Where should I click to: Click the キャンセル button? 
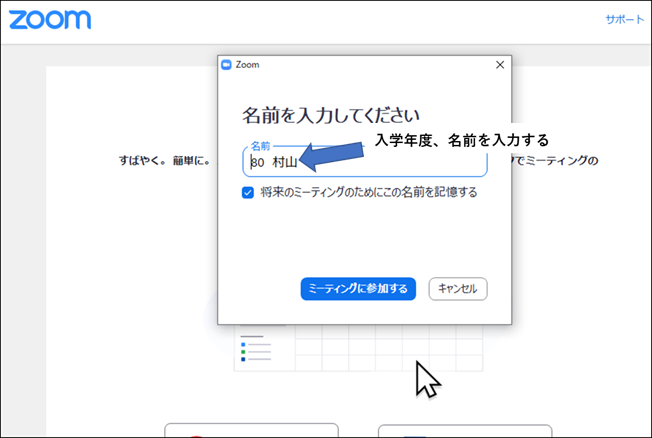pyautogui.click(x=458, y=289)
